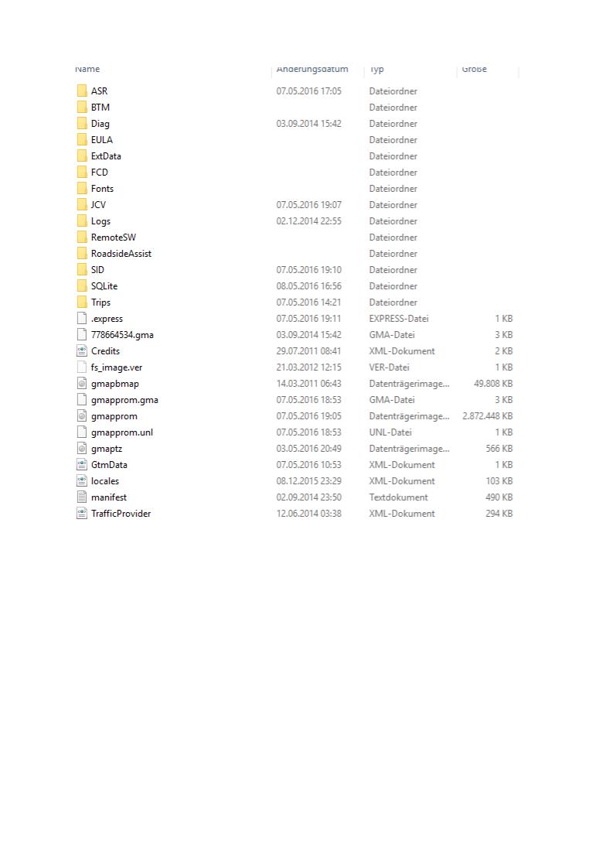Image resolution: width=613 pixels, height=868 pixels.
Task: Select the TrafficProvider XML file icon
Action: (x=82, y=514)
